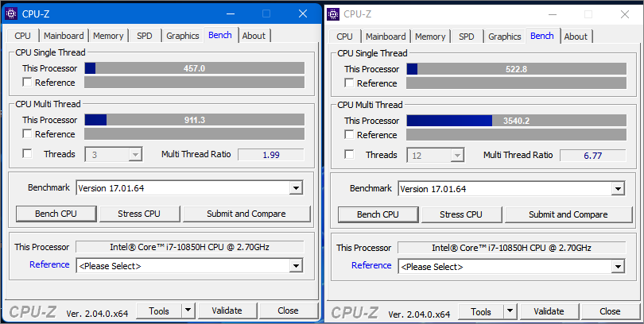Viewport: 644px width, 324px height.
Task: Go to About tab in right window
Action: pyautogui.click(x=576, y=37)
